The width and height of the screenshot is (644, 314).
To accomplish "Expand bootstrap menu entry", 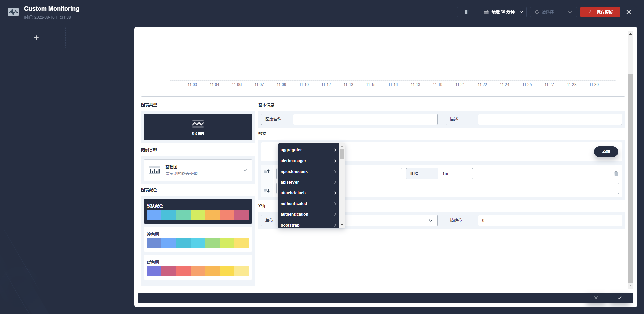I will pyautogui.click(x=309, y=225).
